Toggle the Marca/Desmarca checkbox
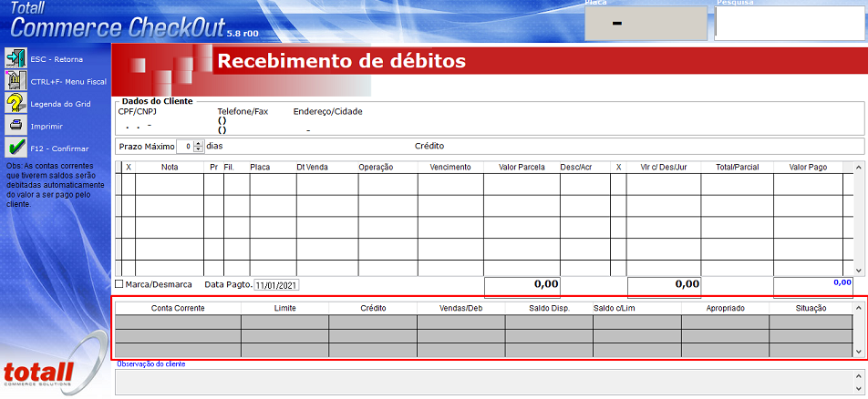 (x=119, y=284)
